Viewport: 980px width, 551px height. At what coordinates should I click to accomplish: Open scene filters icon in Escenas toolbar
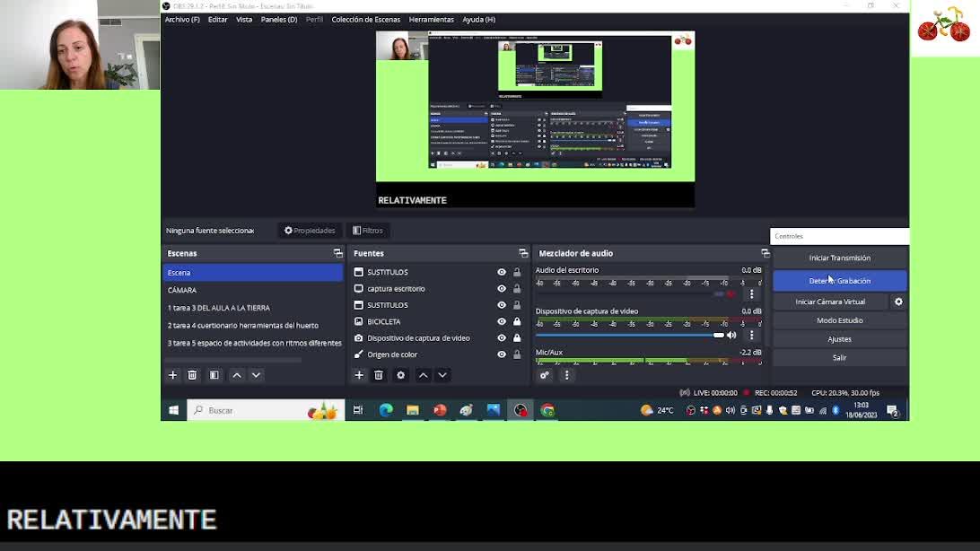214,375
